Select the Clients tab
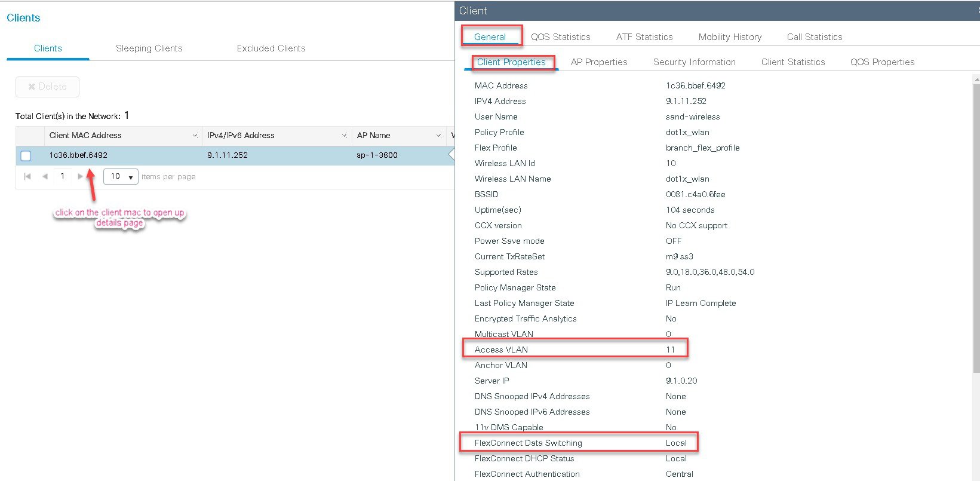 48,48
